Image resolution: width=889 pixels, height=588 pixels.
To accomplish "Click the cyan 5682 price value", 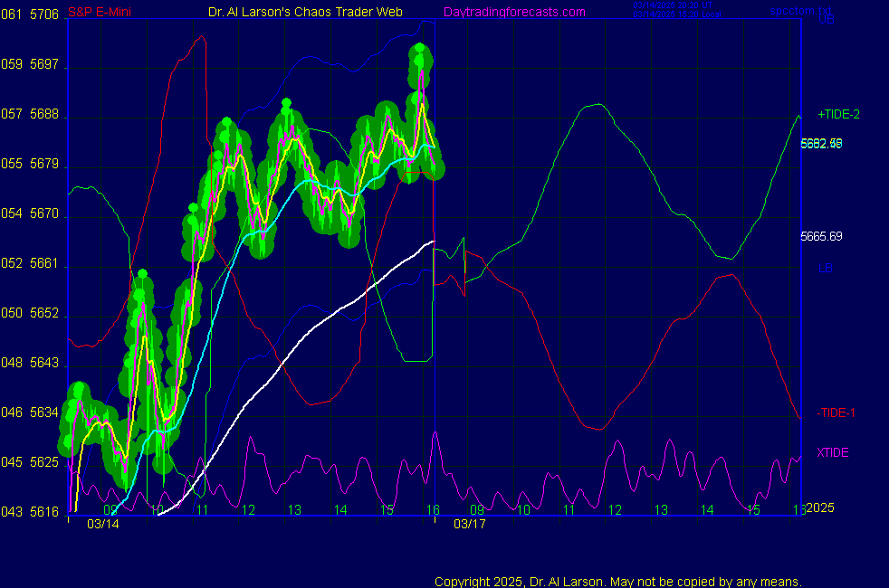I will coord(821,143).
